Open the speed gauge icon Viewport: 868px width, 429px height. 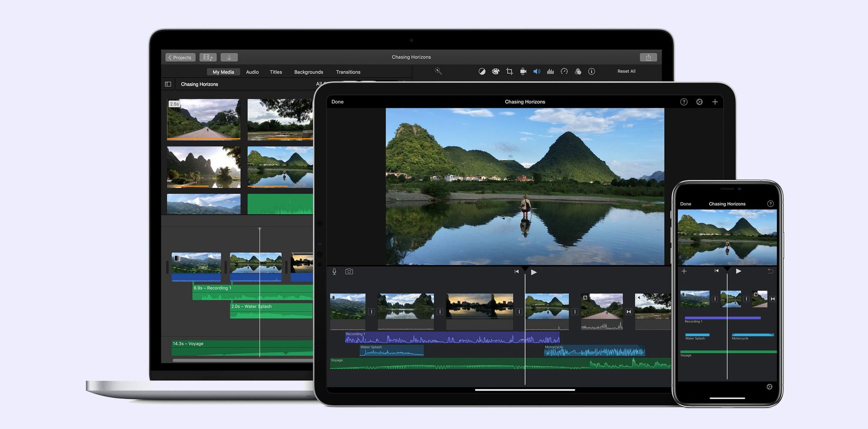click(x=564, y=71)
